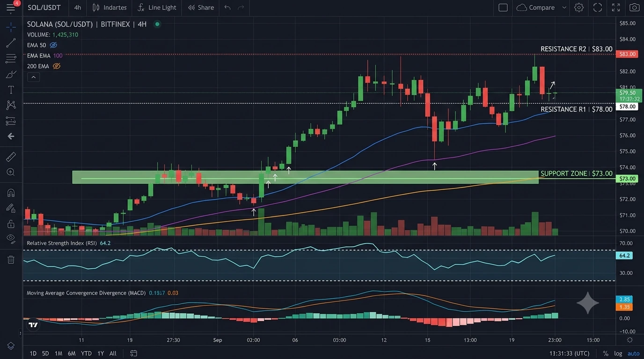Image resolution: width=644 pixels, height=359 pixels.
Task: Click the Share button
Action: (201, 7)
